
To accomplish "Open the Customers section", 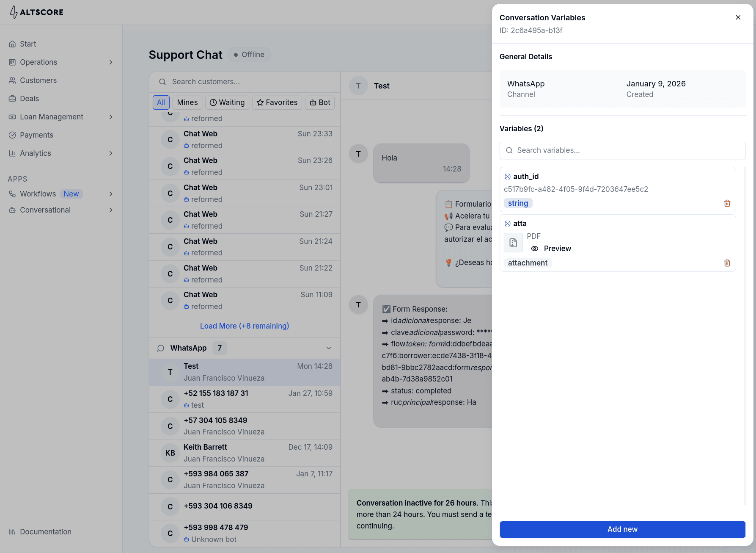I will 38,80.
